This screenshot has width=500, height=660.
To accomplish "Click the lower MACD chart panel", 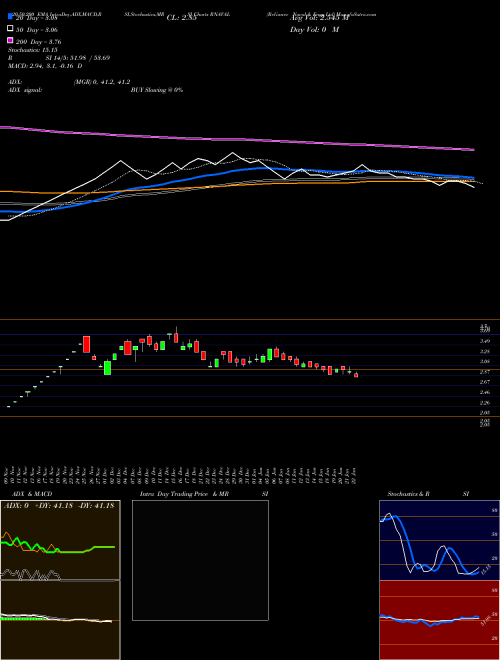I will 60,620.
